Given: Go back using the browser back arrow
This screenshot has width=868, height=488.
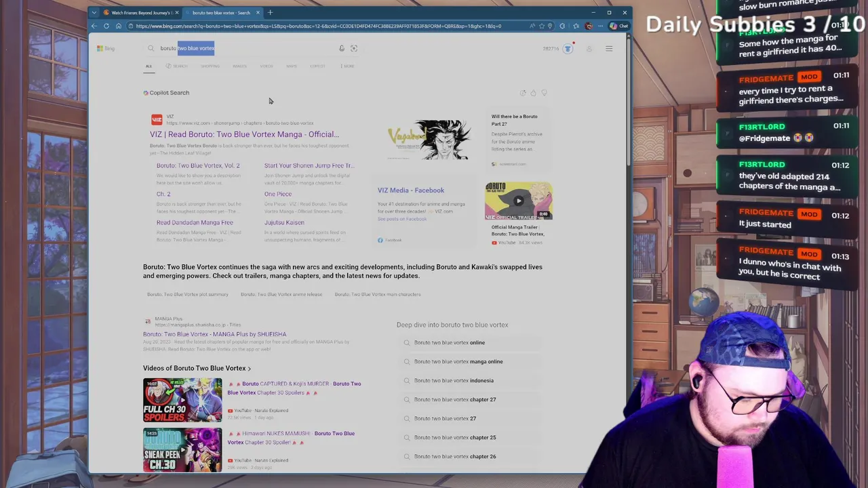Looking at the screenshot, I should [94, 26].
